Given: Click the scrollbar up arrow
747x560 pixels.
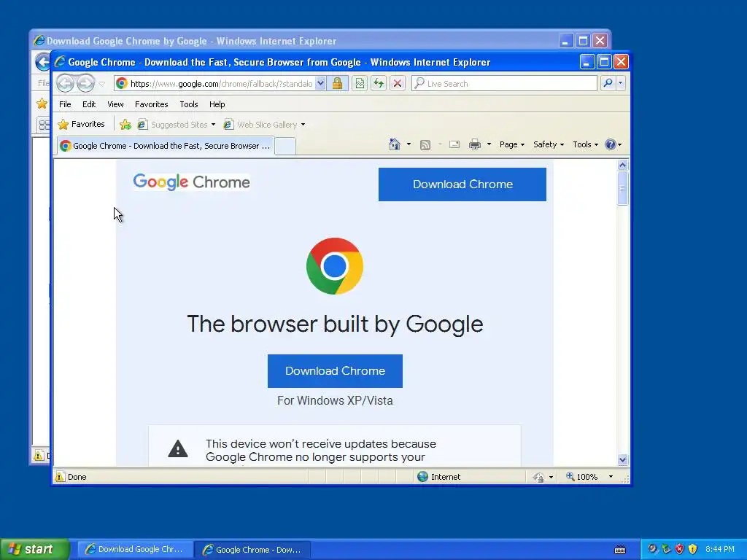Looking at the screenshot, I should coord(622,166).
